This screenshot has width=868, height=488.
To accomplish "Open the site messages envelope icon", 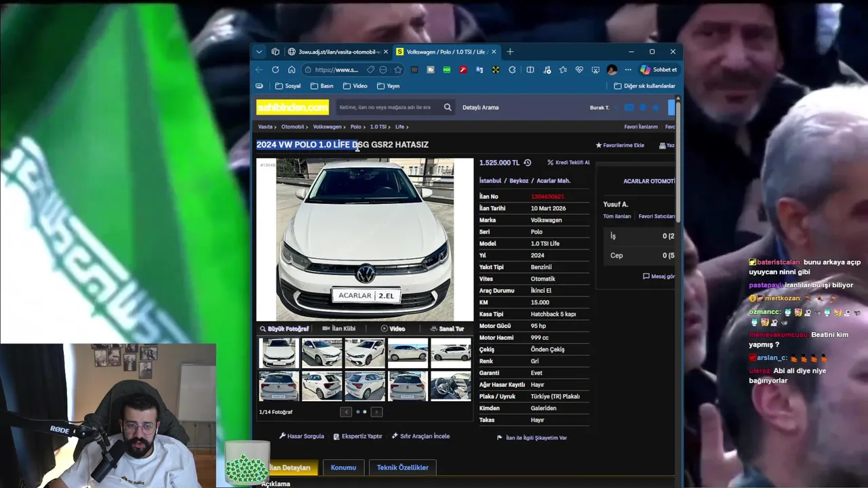I will pos(629,107).
